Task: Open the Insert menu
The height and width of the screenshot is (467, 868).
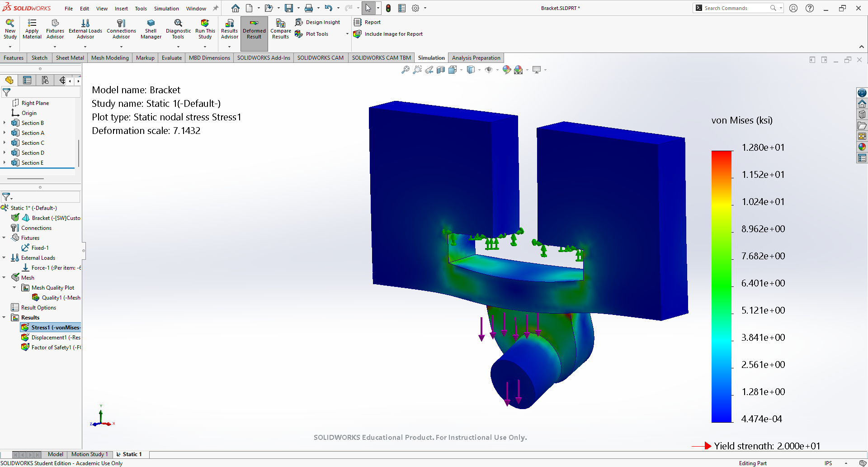Action: [x=121, y=9]
